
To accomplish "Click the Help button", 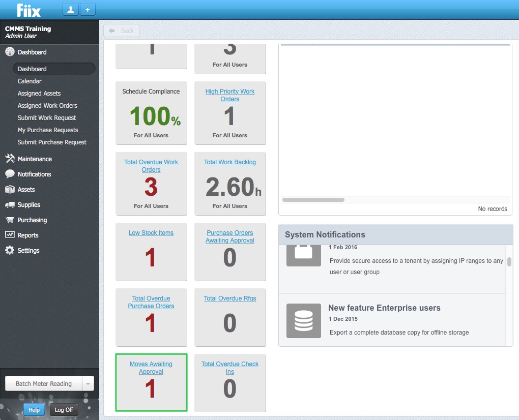I will click(34, 410).
